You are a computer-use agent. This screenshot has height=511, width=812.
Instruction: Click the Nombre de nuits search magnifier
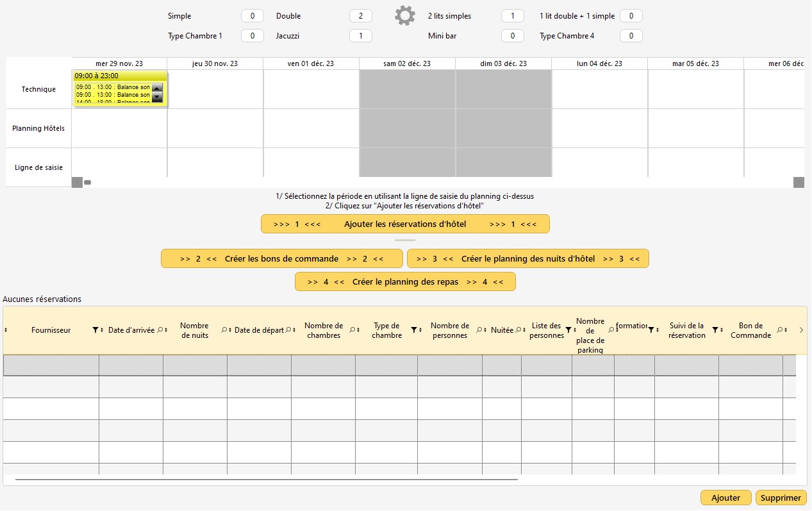[x=224, y=330]
